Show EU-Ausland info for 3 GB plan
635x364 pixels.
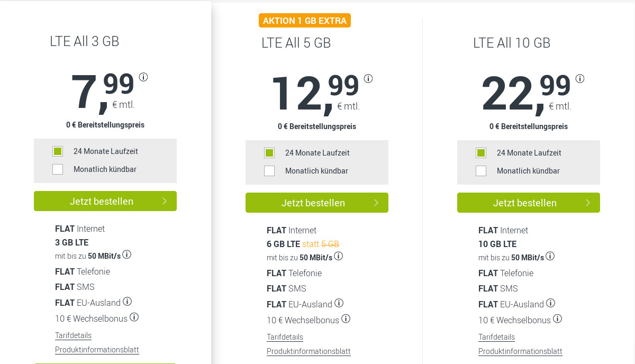128,302
